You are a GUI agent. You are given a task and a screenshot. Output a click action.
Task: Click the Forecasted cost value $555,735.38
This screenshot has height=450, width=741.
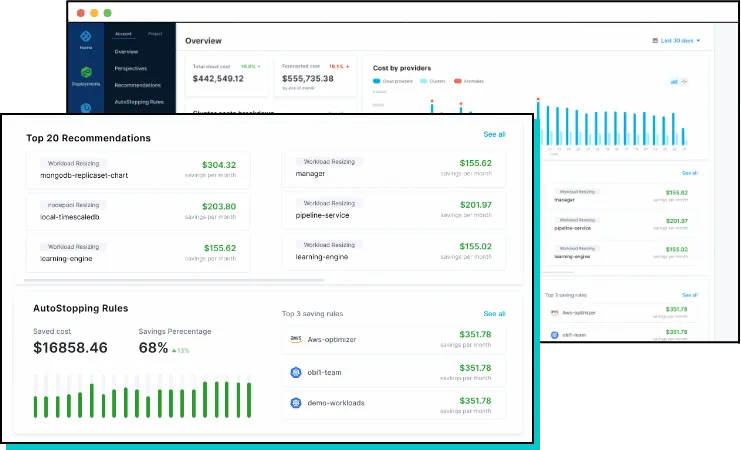(308, 78)
